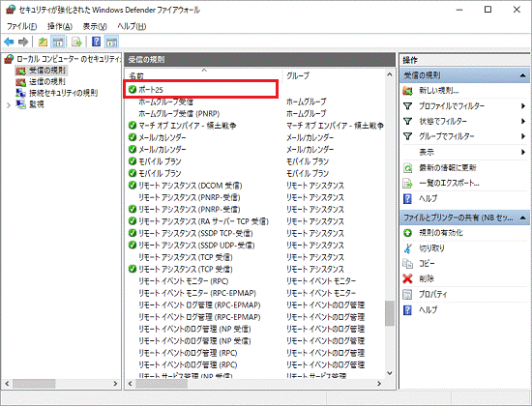Open the 操作(A) menu
Image resolution: width=532 pixels, height=406 pixels.
click(60, 26)
